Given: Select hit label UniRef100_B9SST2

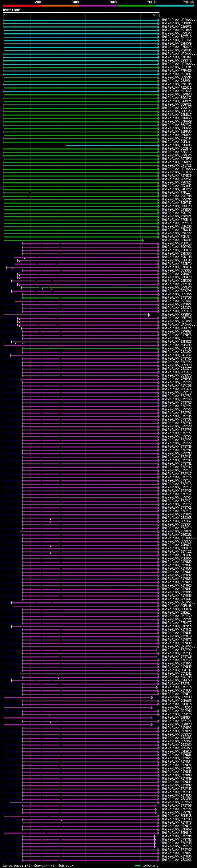Looking at the screenshot, I should pyautogui.click(x=177, y=60).
